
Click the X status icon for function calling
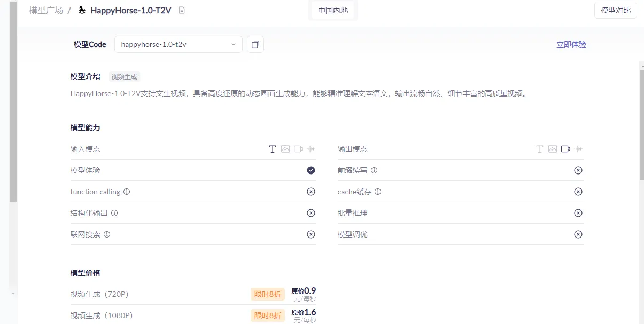pos(311,192)
